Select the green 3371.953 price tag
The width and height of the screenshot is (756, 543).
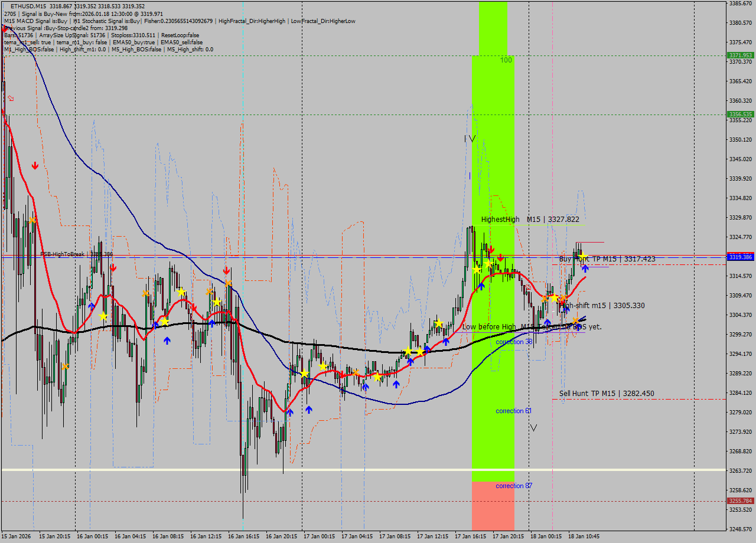point(740,55)
